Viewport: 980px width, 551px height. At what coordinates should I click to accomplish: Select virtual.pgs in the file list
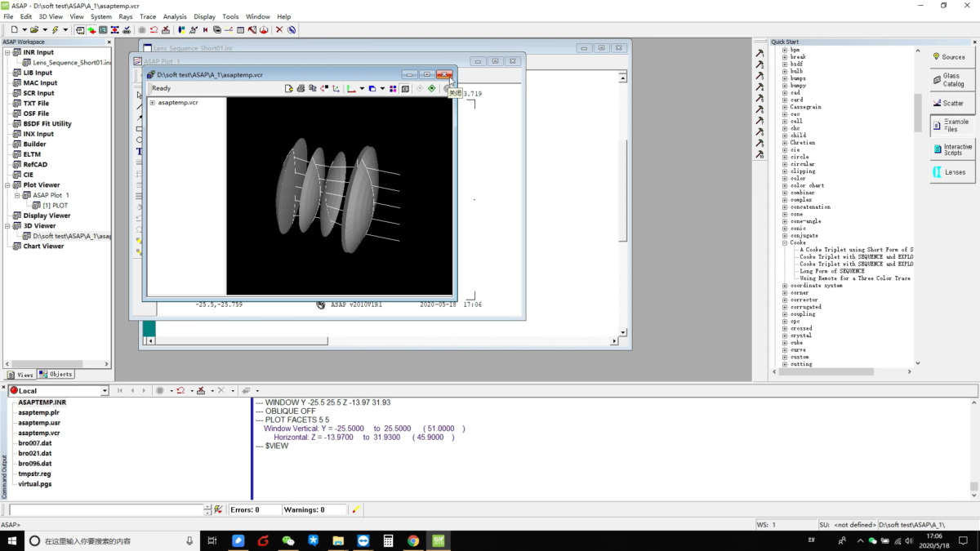(34, 484)
